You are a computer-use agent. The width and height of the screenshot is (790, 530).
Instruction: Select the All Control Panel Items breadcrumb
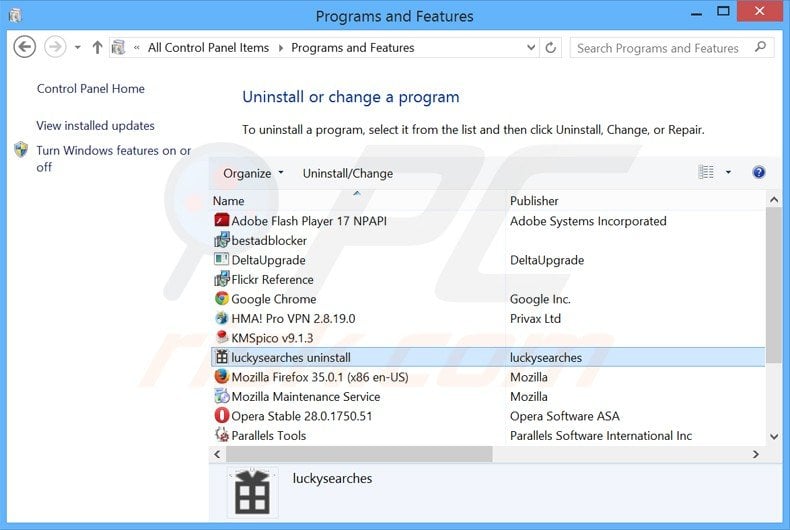coord(209,48)
